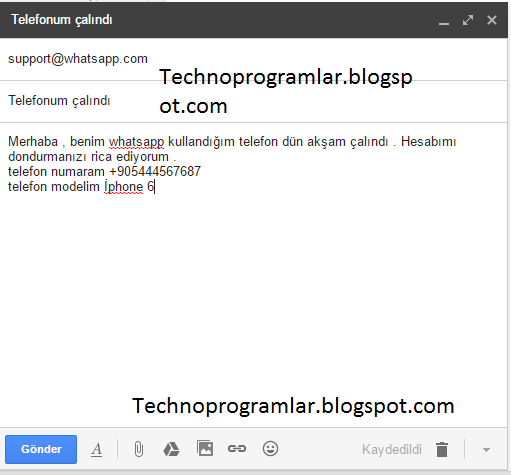Click the underlined word 'İphone' in body
The height and width of the screenshot is (475, 511).
click(123, 187)
